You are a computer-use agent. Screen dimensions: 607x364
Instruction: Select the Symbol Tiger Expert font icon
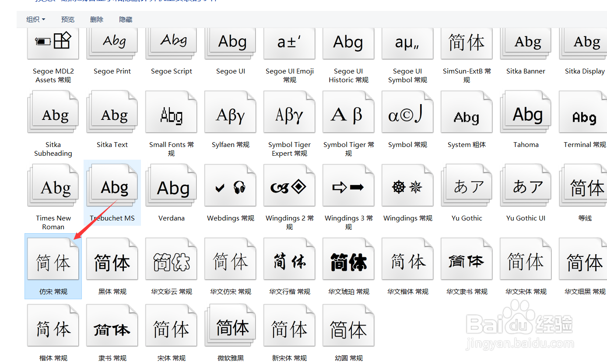click(x=289, y=111)
